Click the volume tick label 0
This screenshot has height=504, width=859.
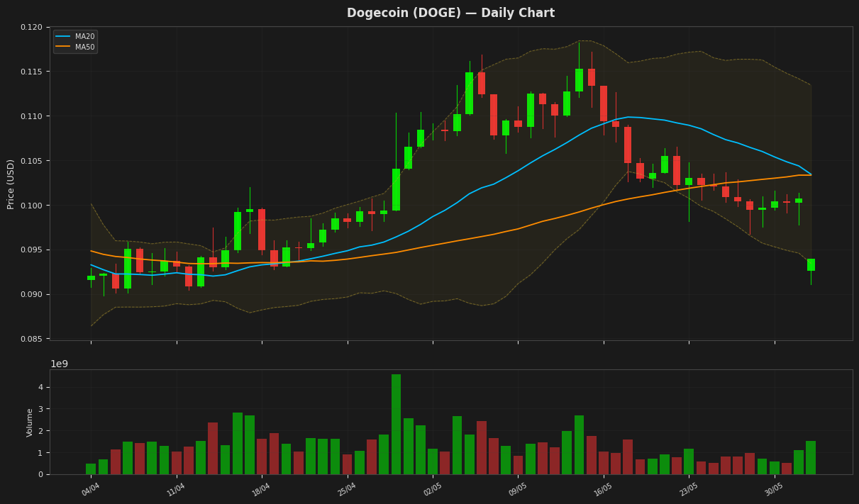coord(40,474)
